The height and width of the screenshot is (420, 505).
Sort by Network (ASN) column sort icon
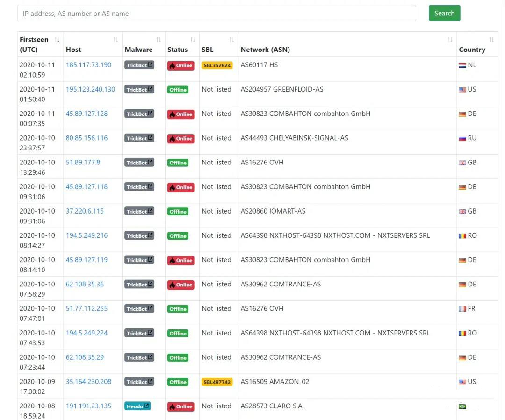coord(450,40)
